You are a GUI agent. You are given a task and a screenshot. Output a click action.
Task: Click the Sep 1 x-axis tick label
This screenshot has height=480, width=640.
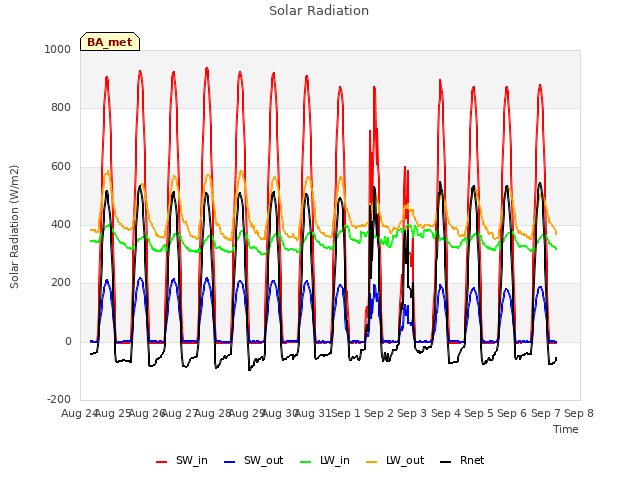click(x=346, y=413)
